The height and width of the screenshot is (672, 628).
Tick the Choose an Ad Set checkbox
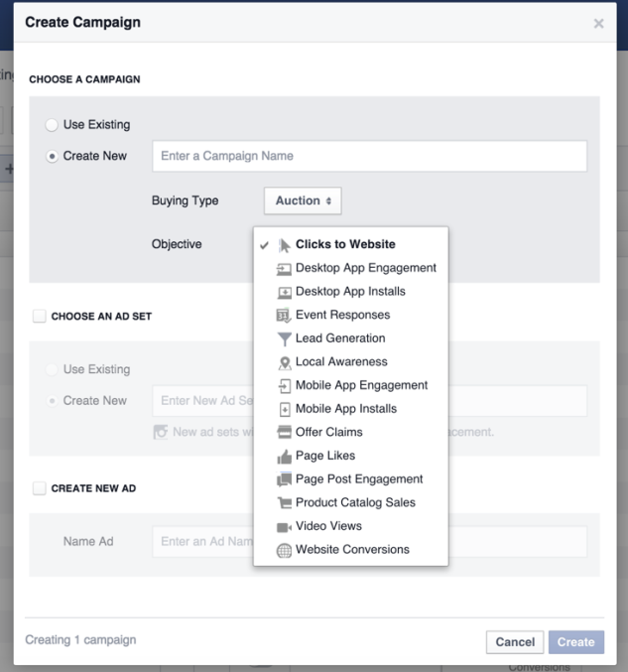(40, 317)
